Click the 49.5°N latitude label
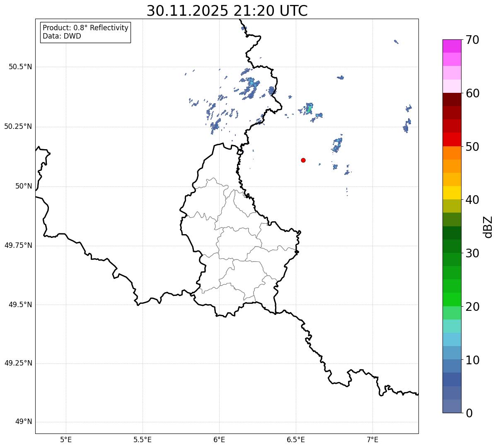 [x=20, y=305]
